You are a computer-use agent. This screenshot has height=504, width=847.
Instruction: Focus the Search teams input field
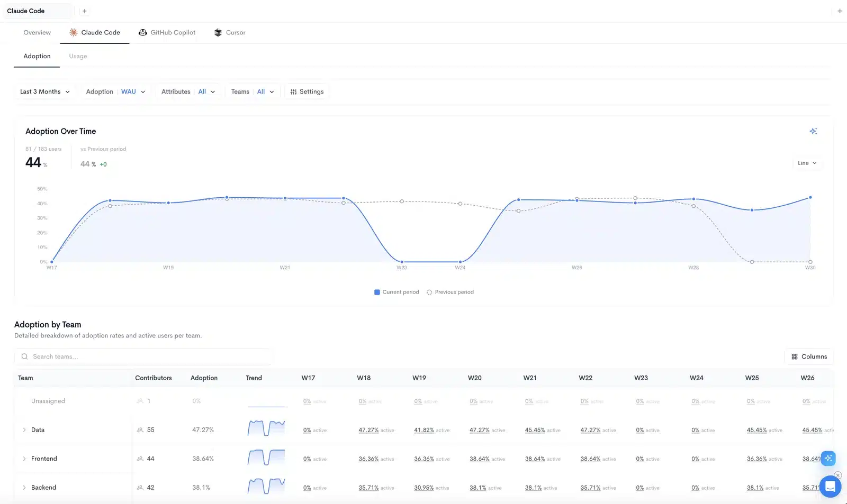[143, 356]
